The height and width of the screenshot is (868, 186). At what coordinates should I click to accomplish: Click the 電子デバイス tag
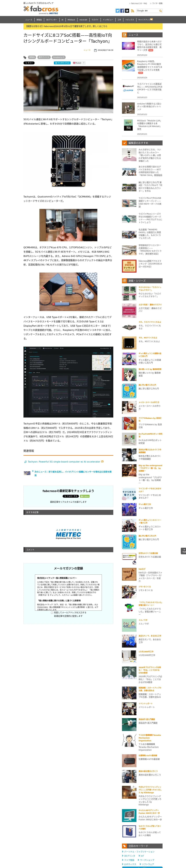pyautogui.click(x=44, y=58)
